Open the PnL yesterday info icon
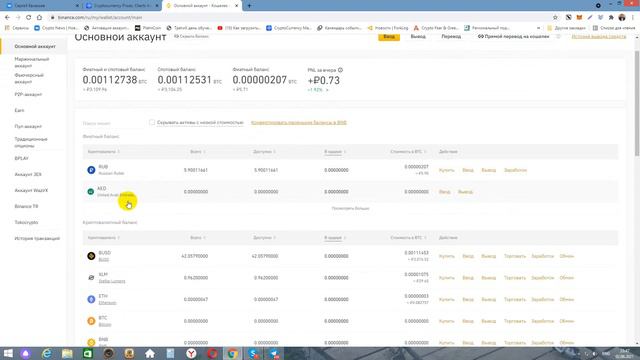 click(340, 70)
